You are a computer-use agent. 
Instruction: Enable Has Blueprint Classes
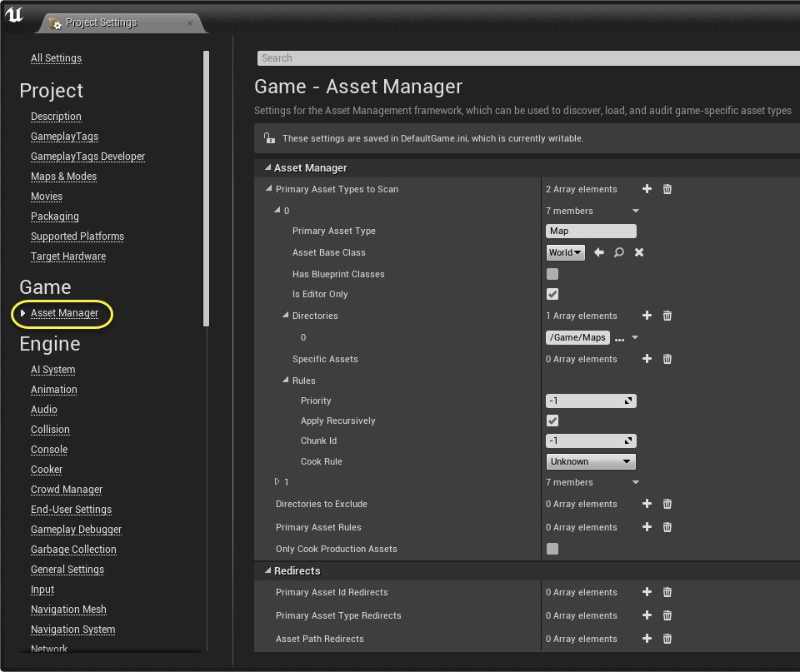click(x=552, y=273)
